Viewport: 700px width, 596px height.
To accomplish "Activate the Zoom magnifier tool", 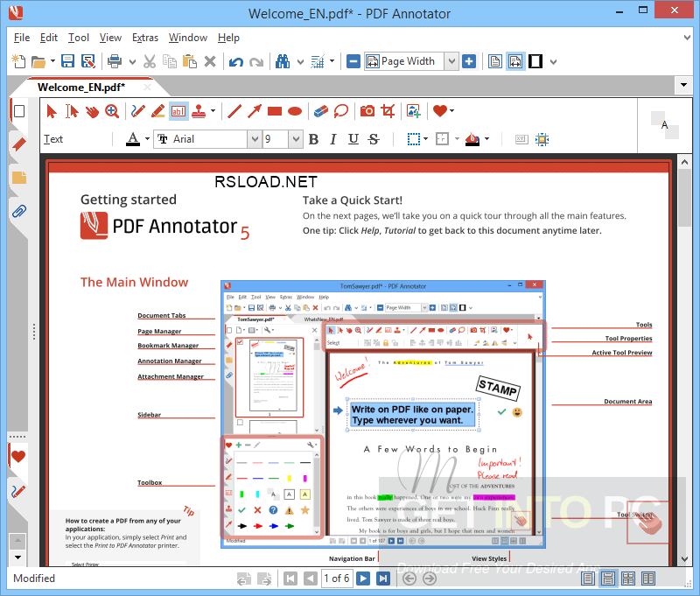I will 112,111.
